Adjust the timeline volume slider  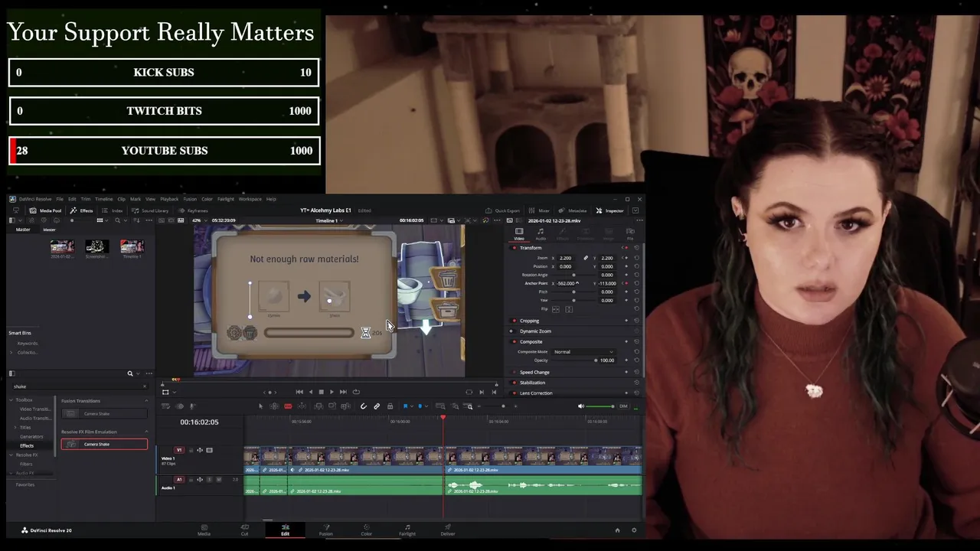(601, 406)
